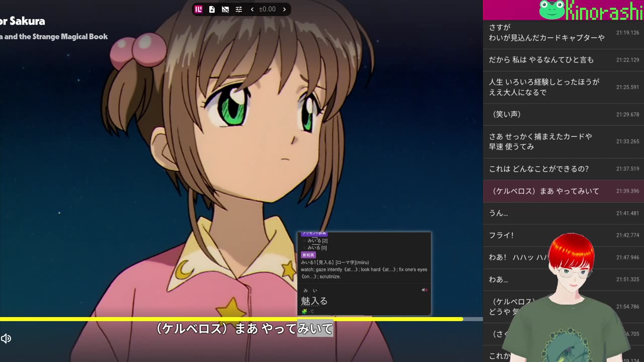Increase subtitle offset with right chevron
644x362 pixels.
pos(284,9)
